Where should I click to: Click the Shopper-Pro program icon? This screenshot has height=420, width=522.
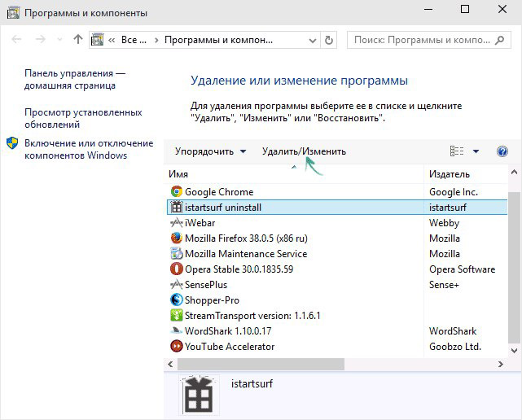point(175,300)
